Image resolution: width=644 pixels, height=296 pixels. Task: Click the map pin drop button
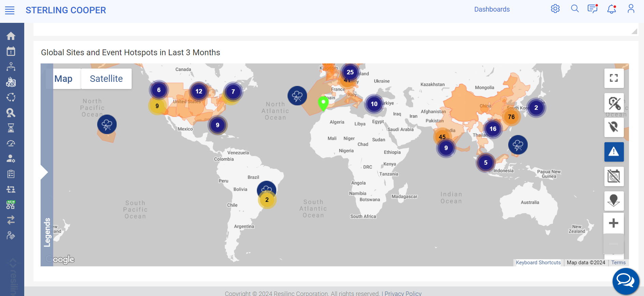click(614, 201)
